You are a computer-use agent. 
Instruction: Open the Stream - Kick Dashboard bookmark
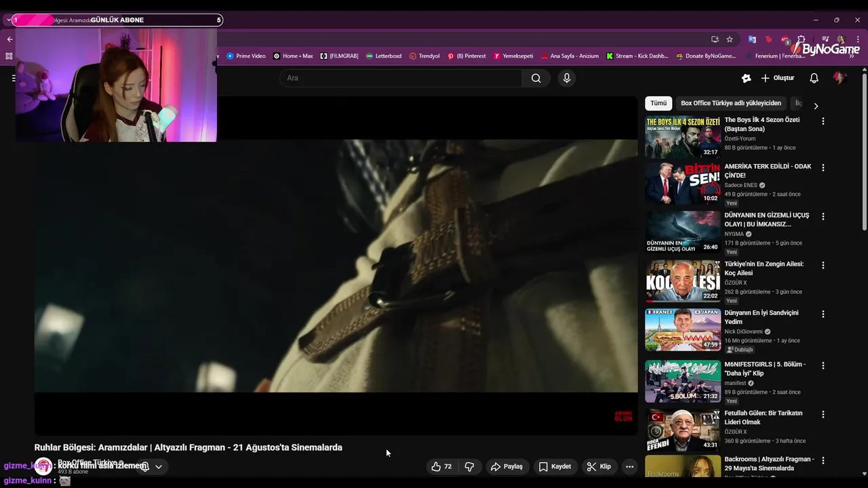pos(637,56)
